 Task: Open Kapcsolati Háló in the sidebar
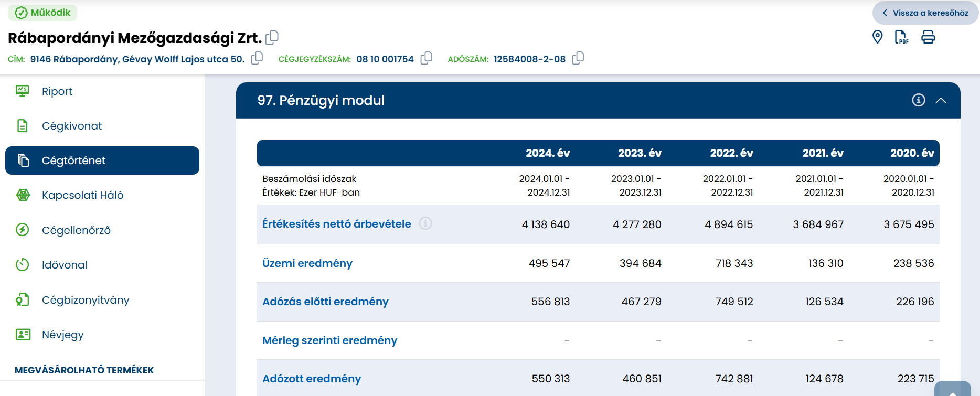(83, 195)
